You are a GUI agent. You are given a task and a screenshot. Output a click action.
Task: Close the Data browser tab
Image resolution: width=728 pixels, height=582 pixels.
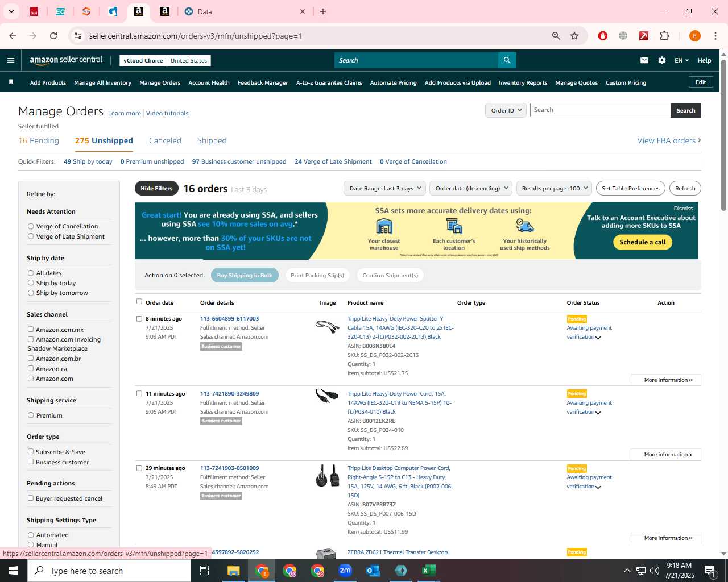click(303, 11)
